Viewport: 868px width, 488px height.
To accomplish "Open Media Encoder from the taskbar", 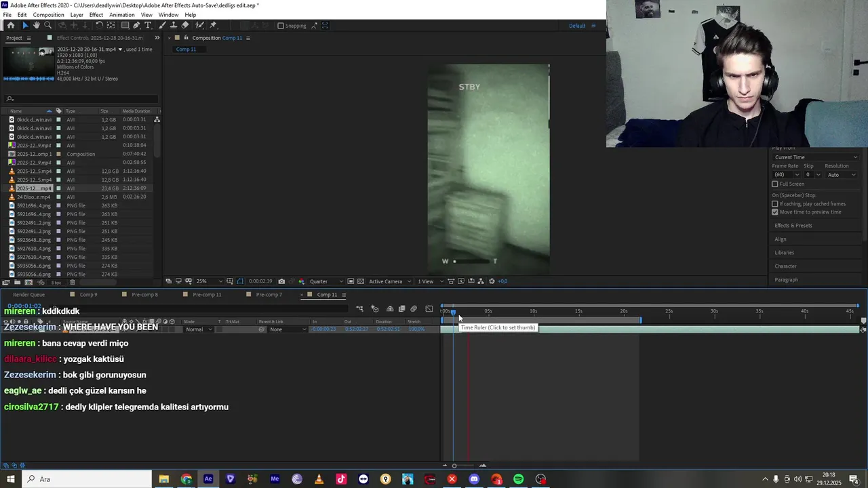I will pos(275,479).
